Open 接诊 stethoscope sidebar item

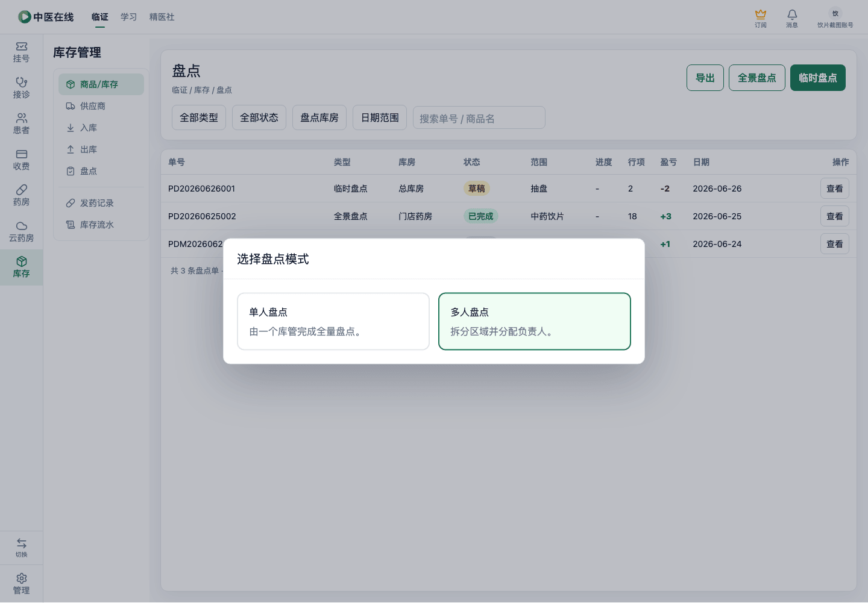pos(22,88)
